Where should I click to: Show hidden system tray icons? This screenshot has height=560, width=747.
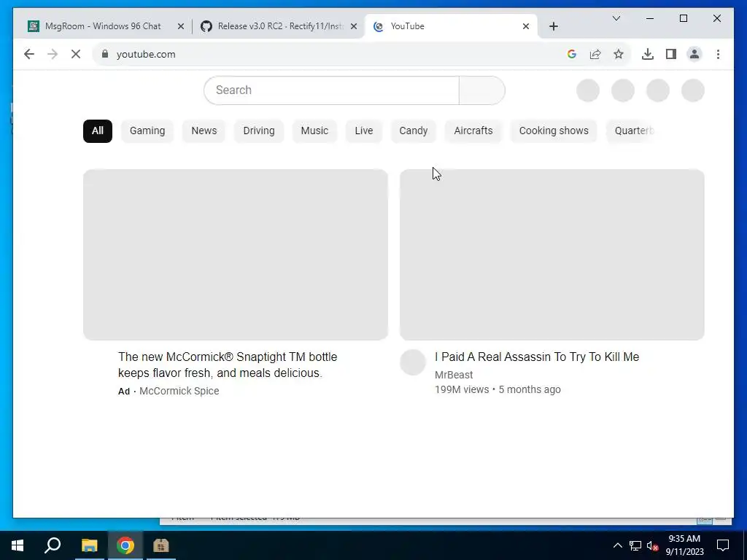(x=617, y=545)
